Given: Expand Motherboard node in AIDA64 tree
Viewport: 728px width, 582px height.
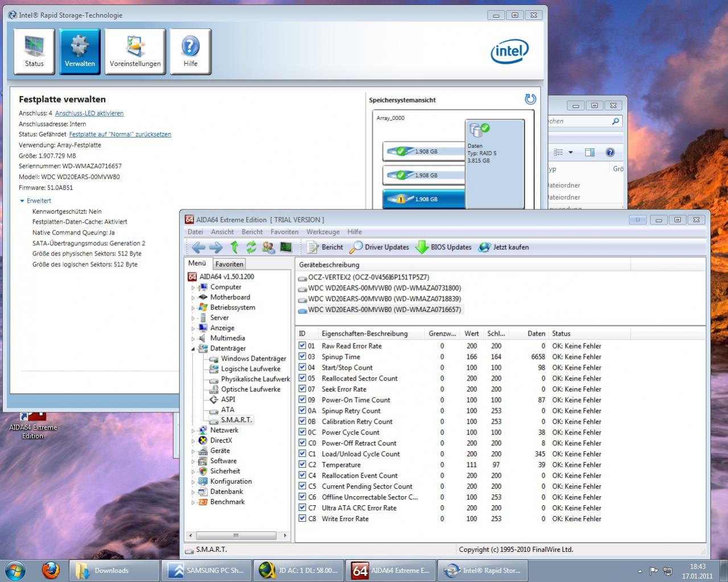Looking at the screenshot, I should pyautogui.click(x=193, y=298).
